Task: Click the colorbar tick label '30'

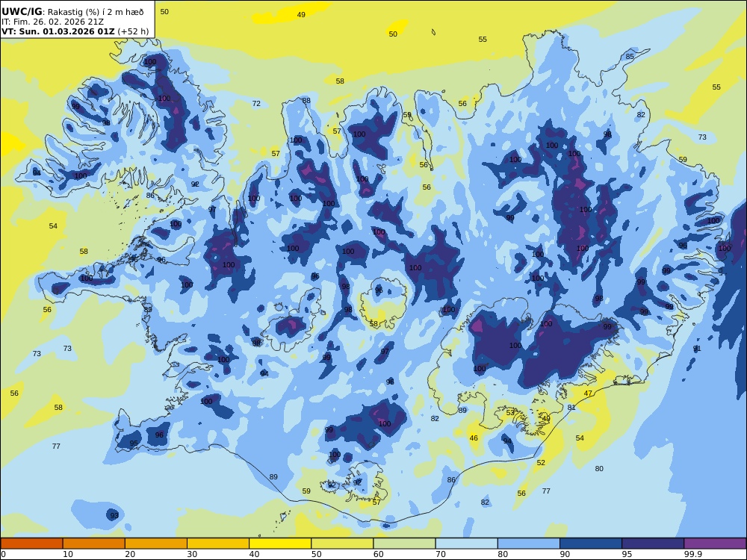Action: coord(192,554)
